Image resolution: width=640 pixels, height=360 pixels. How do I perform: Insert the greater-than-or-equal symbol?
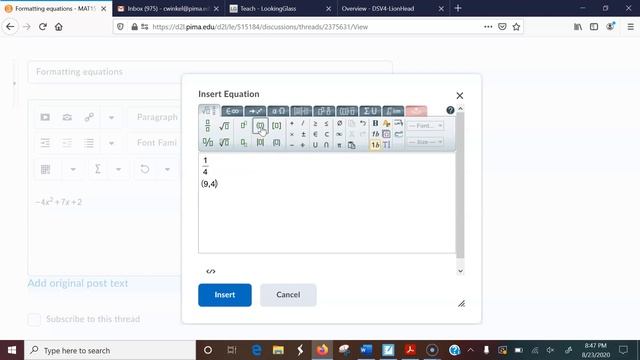(315, 123)
